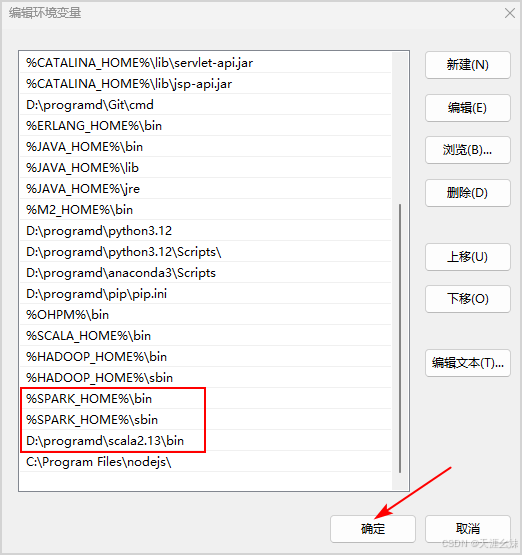
Task: Select the pip\pip.ini entry
Action: click(x=206, y=294)
